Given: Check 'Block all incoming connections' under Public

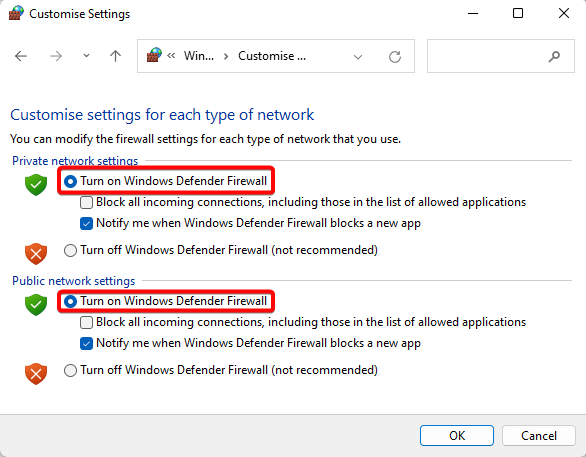Looking at the screenshot, I should [86, 322].
